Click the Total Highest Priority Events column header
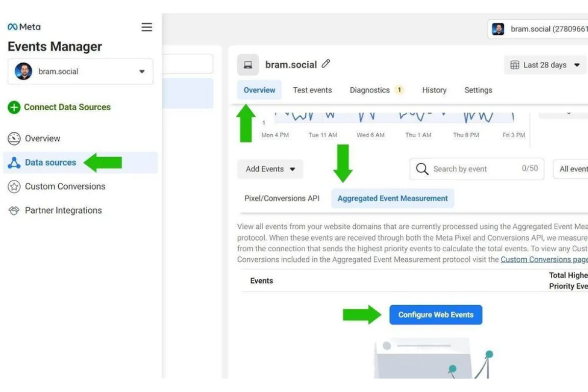Screen dimensions: 588x392 568,281
